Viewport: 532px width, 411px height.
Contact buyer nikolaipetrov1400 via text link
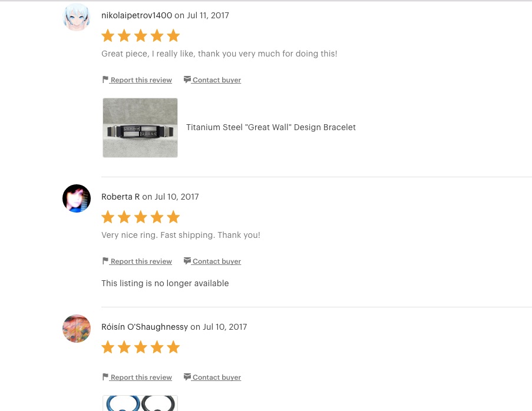pos(217,80)
